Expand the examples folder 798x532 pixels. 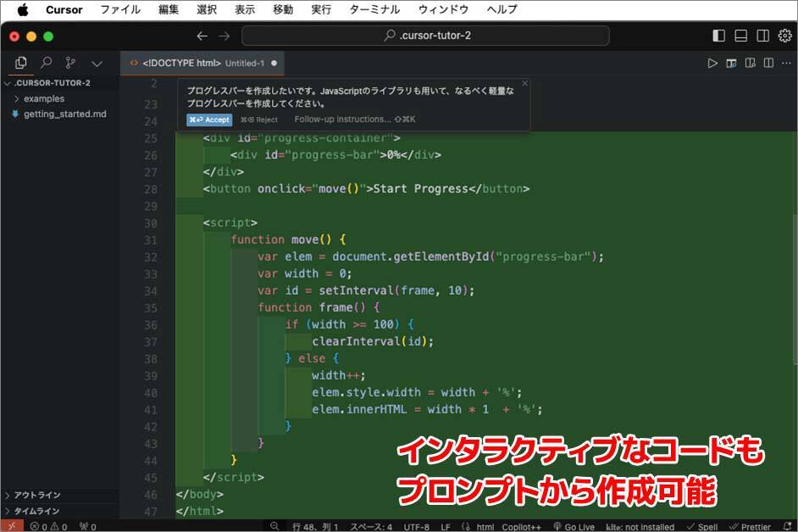pos(43,98)
